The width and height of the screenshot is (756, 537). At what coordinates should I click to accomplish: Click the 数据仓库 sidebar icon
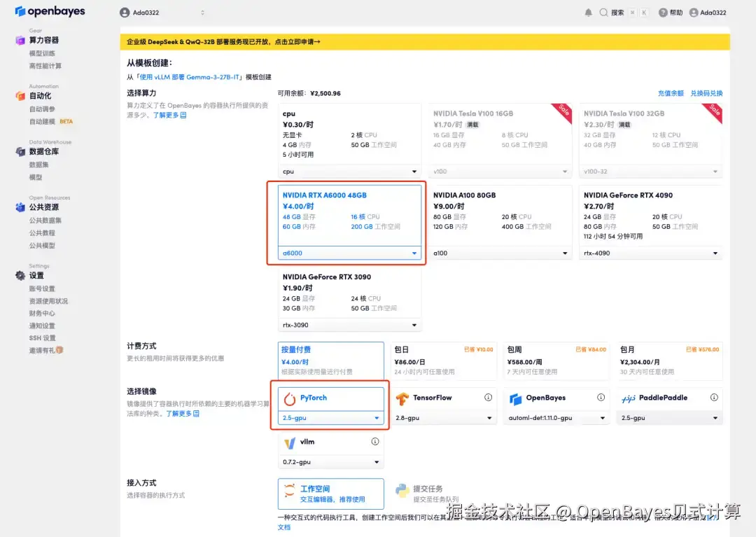(x=20, y=151)
